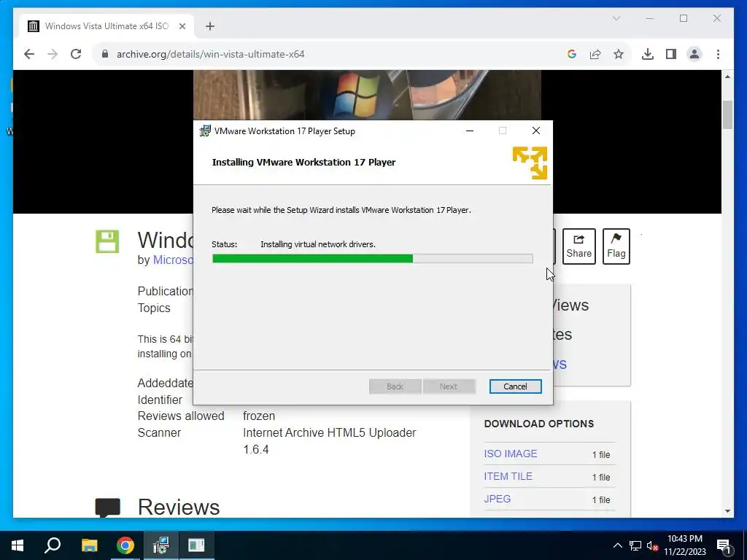This screenshot has width=747, height=560.
Task: Go back one page in Chrome
Action: (29, 54)
